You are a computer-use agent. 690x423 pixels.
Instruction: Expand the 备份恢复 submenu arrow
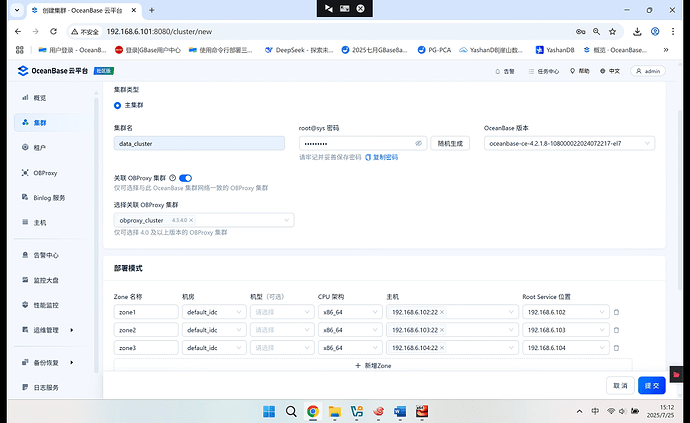point(72,362)
